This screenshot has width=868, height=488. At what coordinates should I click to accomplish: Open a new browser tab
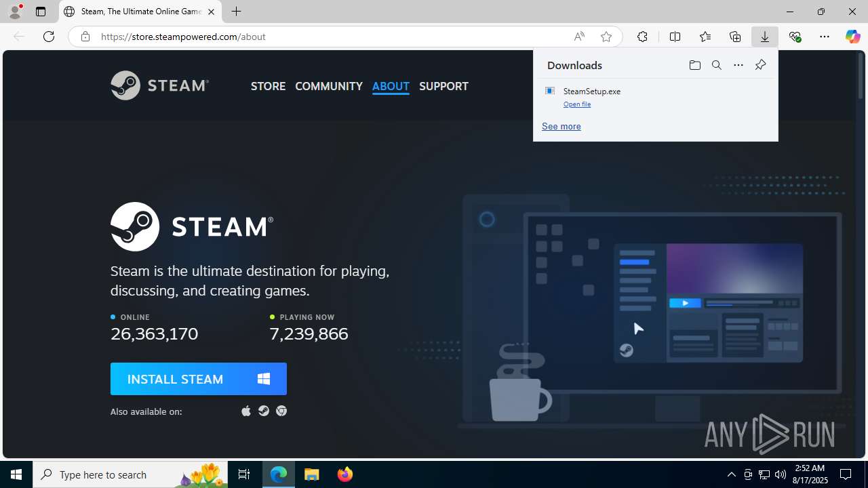click(236, 12)
